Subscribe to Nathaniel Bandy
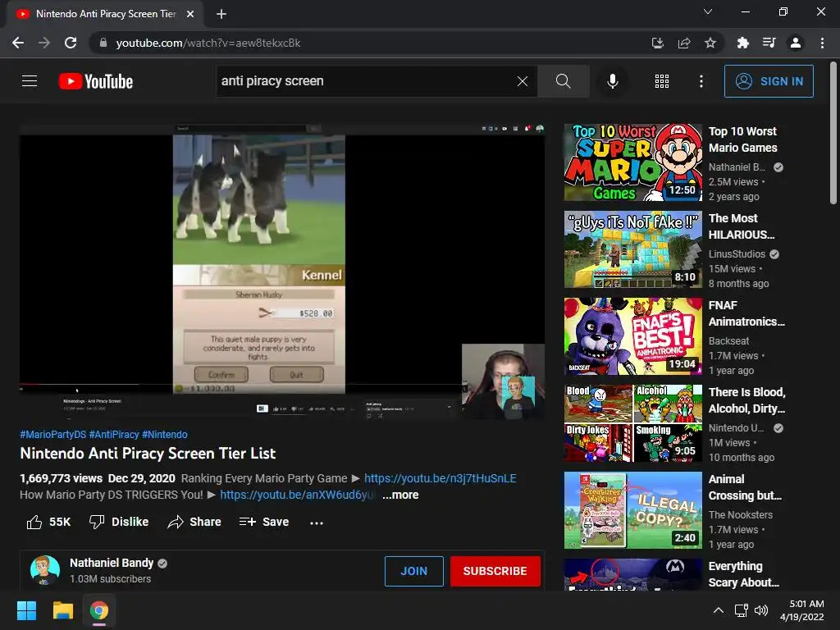 tap(495, 571)
